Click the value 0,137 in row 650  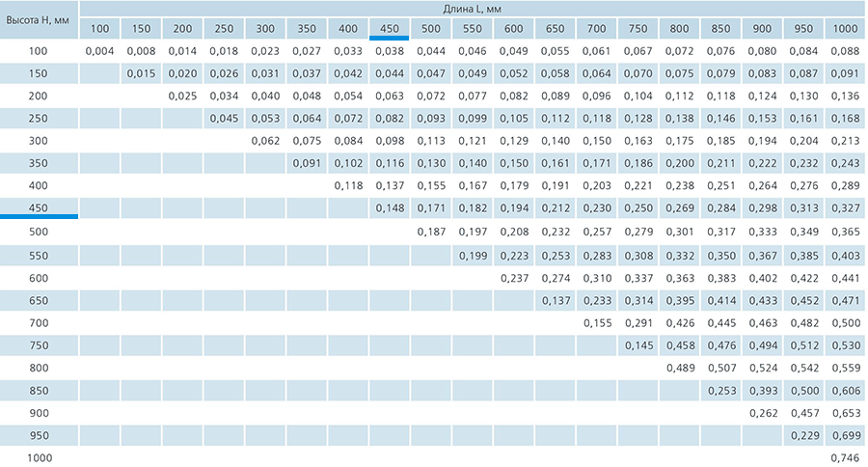556,301
